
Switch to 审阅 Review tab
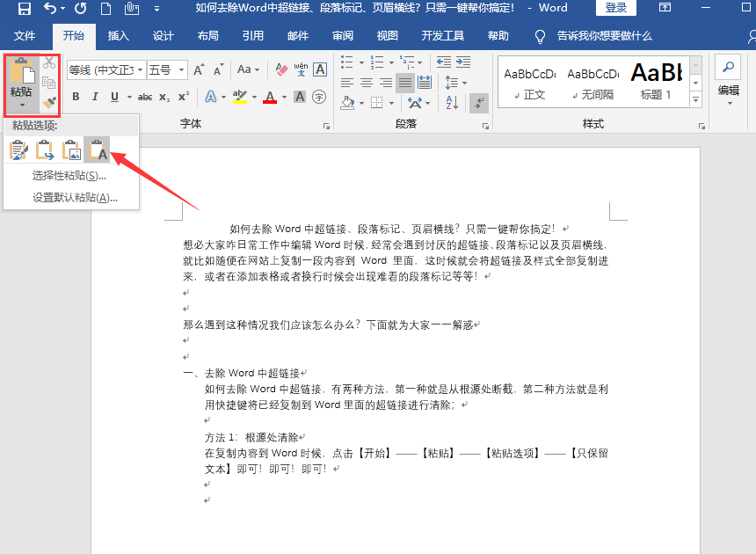[342, 36]
